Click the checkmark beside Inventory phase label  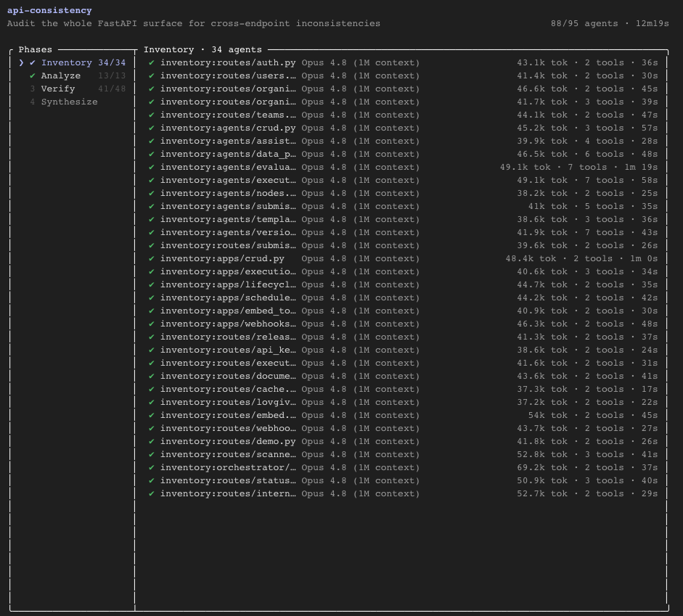[x=33, y=62]
